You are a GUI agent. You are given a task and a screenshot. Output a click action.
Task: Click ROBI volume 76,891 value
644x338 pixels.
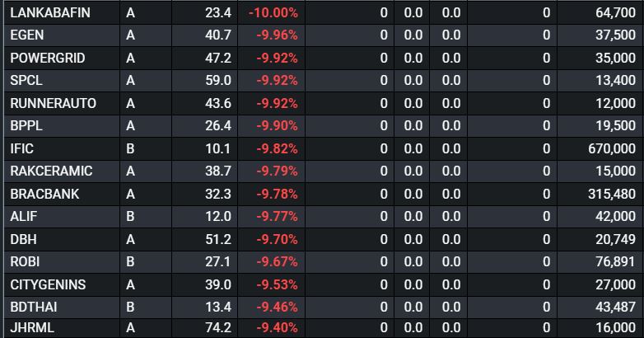pyautogui.click(x=614, y=261)
